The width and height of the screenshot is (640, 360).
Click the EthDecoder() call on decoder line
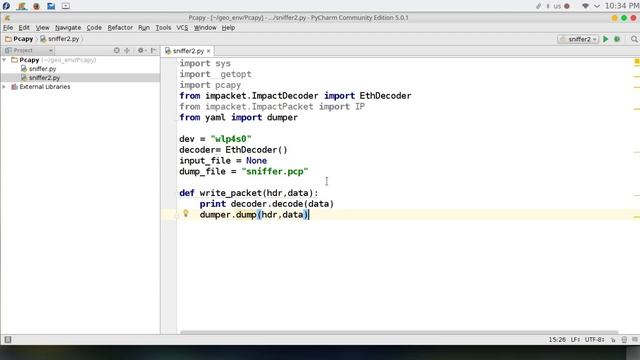256,150
